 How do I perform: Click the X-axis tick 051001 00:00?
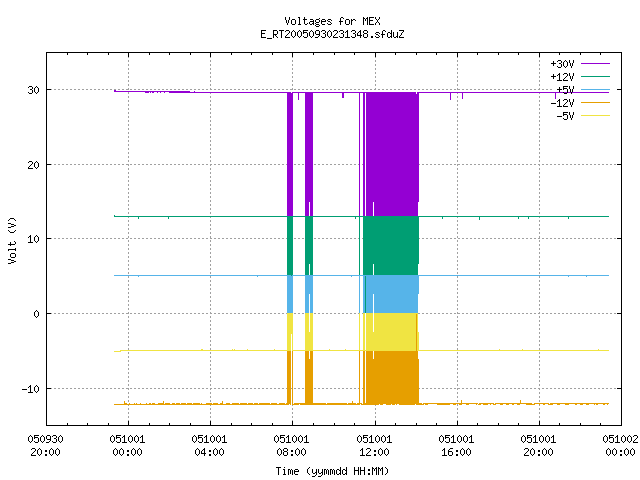(x=127, y=446)
